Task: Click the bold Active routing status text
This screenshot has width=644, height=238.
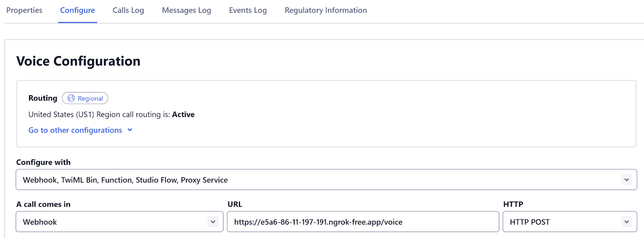Action: (183, 115)
